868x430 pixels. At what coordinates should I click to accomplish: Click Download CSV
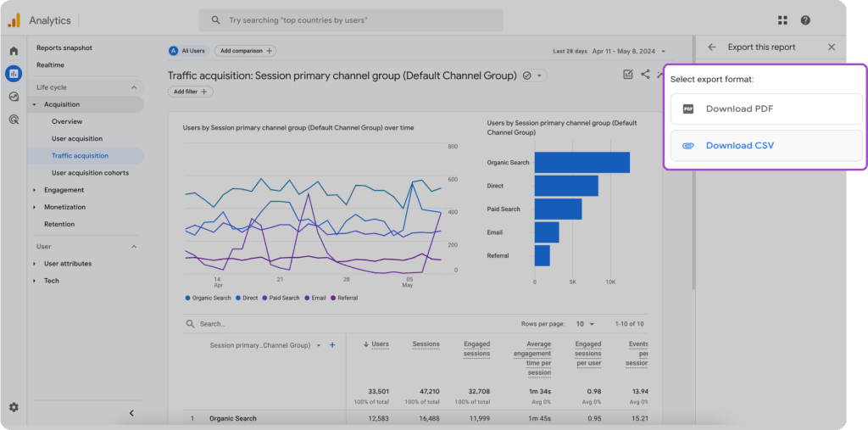(766, 146)
